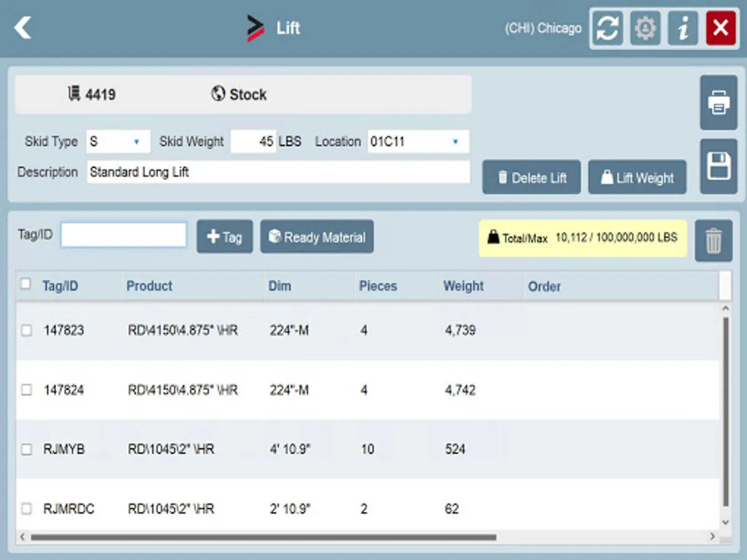Viewport: 747px width, 560px height.
Task: Focus the Tag/ID input box
Action: point(123,235)
